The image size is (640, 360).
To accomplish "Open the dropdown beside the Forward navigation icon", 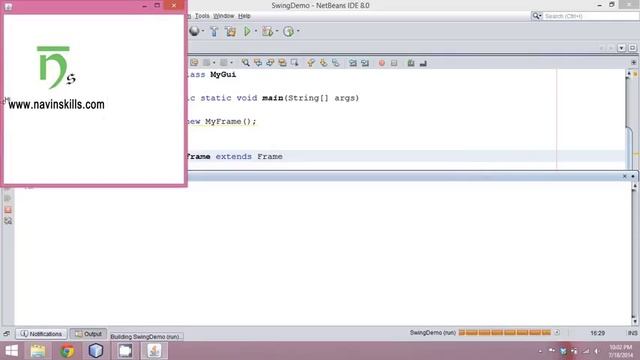I will click(x=231, y=63).
